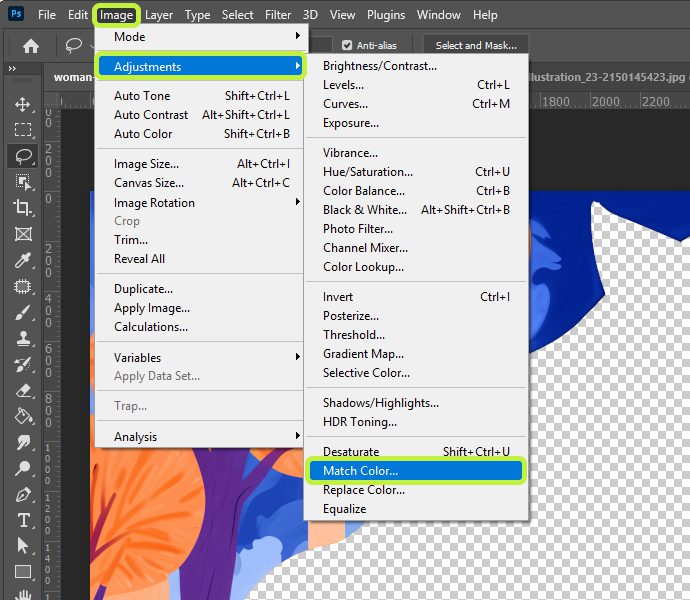The image size is (690, 600).
Task: Open the 3D menu
Action: (x=310, y=15)
